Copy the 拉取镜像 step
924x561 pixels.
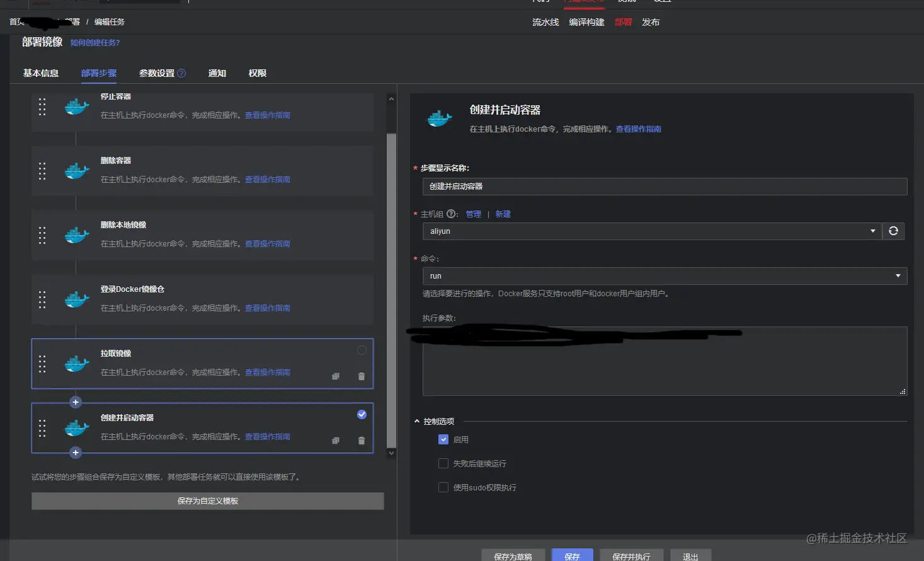point(336,376)
